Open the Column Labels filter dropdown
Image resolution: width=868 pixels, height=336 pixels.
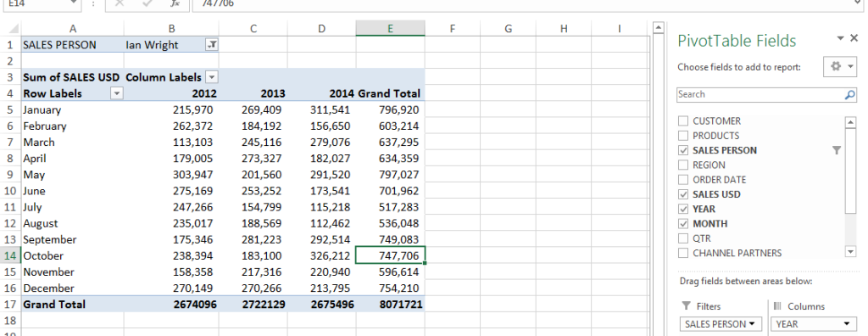pyautogui.click(x=211, y=77)
